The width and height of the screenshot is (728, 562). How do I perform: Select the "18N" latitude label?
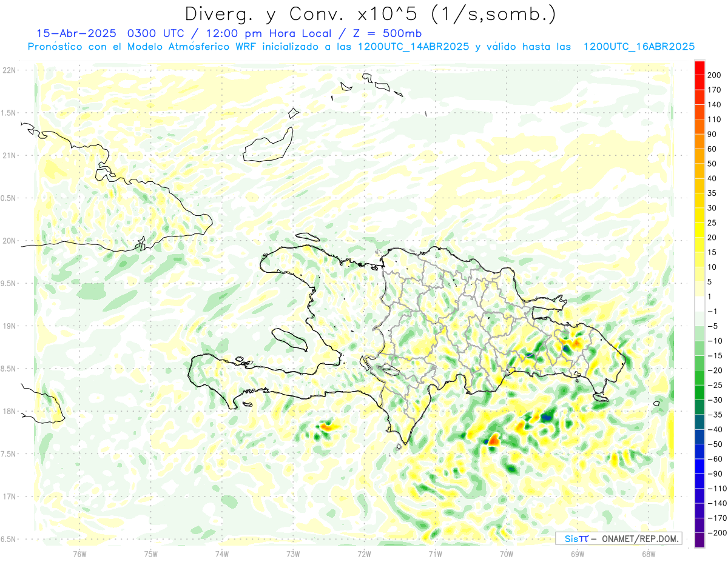(8, 411)
